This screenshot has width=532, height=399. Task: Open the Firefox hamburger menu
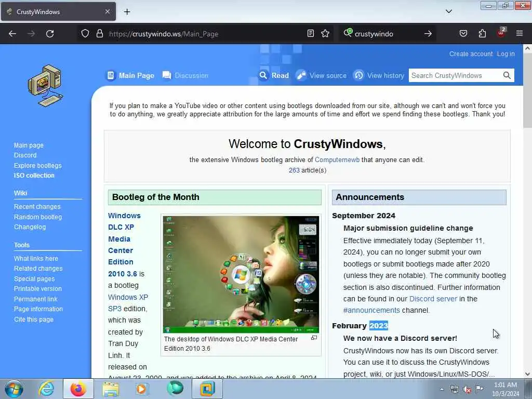tap(519, 33)
